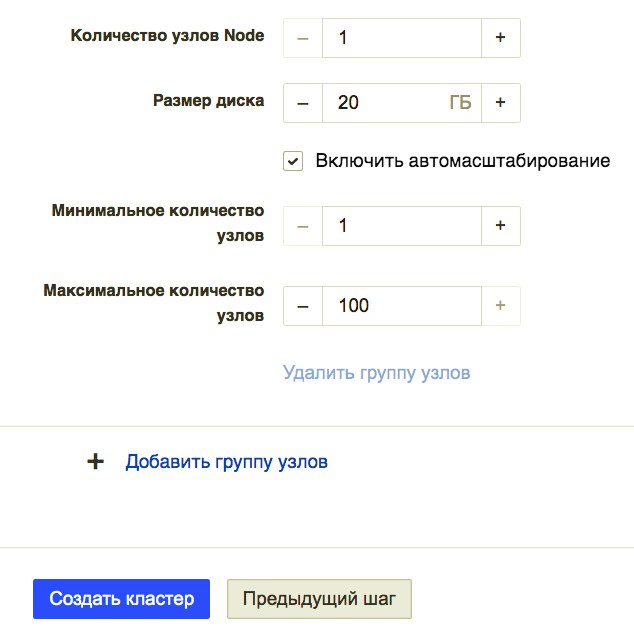Screen dimensions: 634x632
Task: Go back with 'Предыдущий шаг' button
Action: point(319,599)
